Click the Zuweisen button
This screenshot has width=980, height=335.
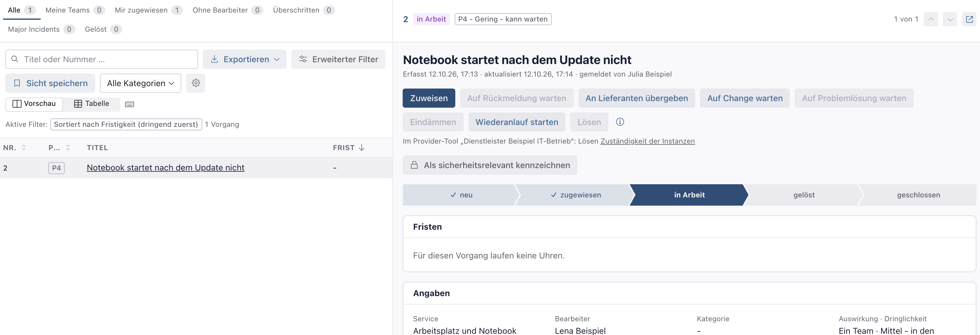coord(429,98)
